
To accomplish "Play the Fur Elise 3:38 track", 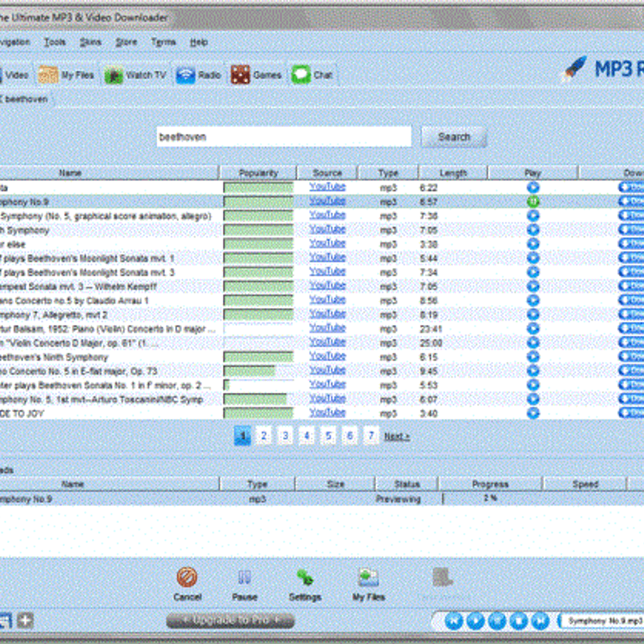I will point(533,244).
